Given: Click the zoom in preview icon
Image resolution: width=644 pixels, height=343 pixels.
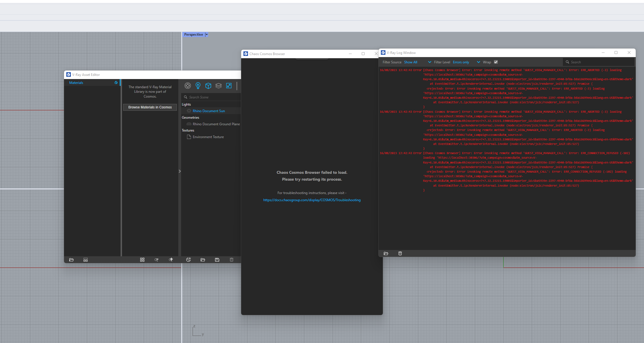Looking at the screenshot, I should [x=171, y=259].
